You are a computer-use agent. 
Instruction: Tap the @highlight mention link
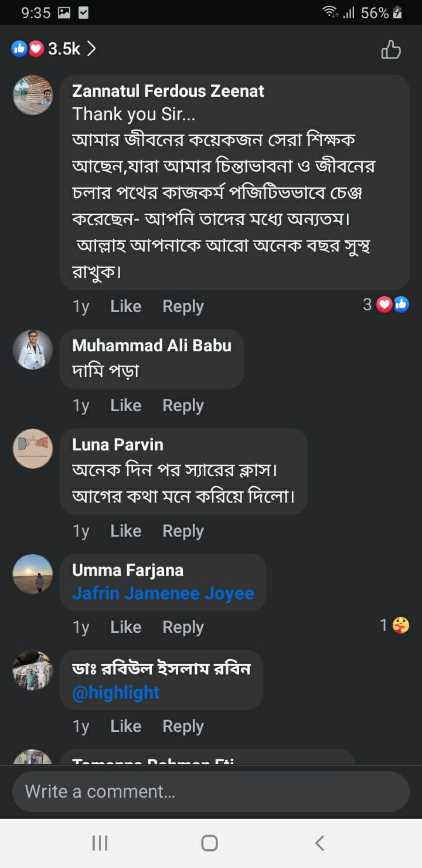click(115, 692)
